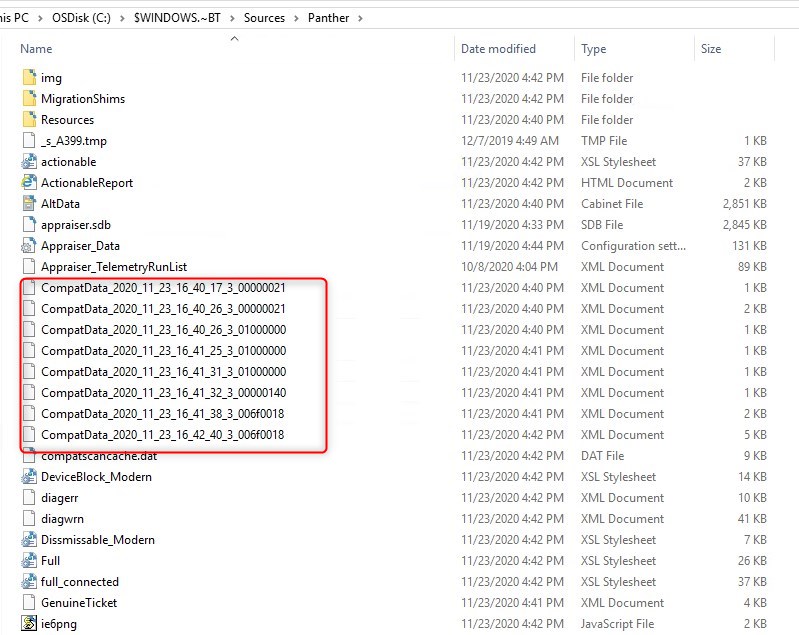Image resolution: width=799 pixels, height=635 pixels.
Task: Click the SDB File type cell
Action: click(x=602, y=225)
